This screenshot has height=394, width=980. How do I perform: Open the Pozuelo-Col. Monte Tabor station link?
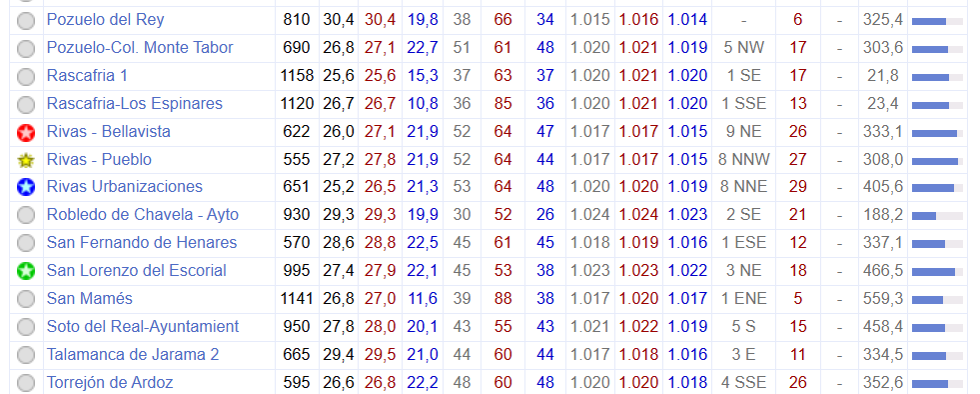[140, 48]
